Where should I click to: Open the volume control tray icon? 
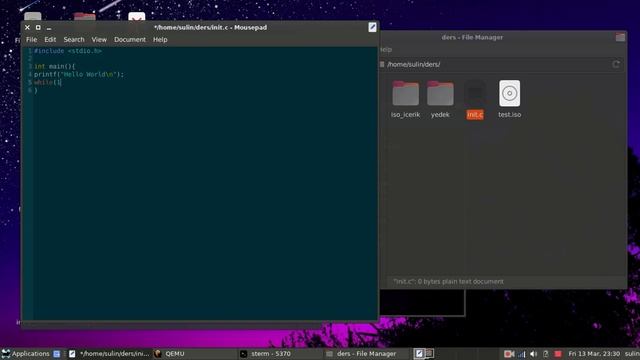click(533, 354)
